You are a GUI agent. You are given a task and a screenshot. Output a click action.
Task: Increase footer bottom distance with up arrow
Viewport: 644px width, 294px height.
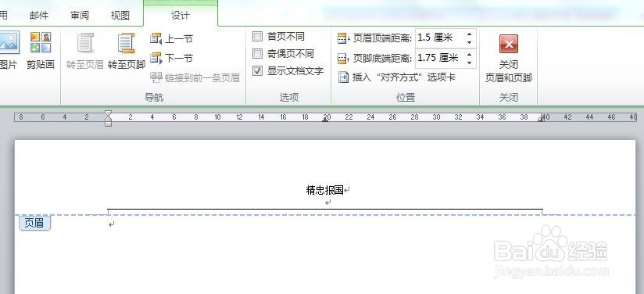(x=470, y=54)
